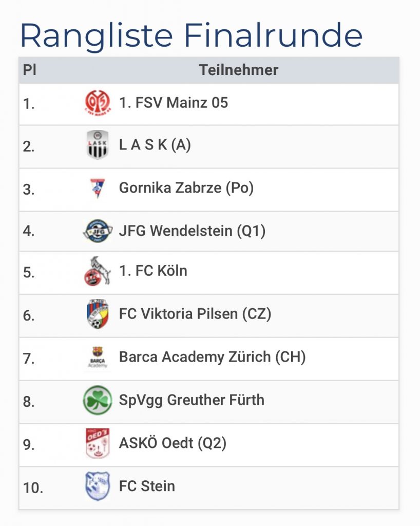
Task: Click the FC Stein club logo
Action: coord(98,486)
